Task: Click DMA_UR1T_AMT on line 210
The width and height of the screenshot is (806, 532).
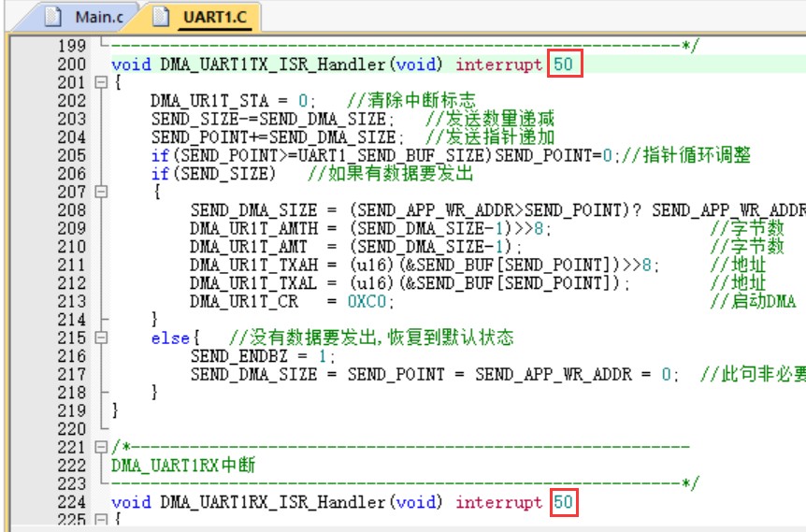Action: (x=249, y=247)
